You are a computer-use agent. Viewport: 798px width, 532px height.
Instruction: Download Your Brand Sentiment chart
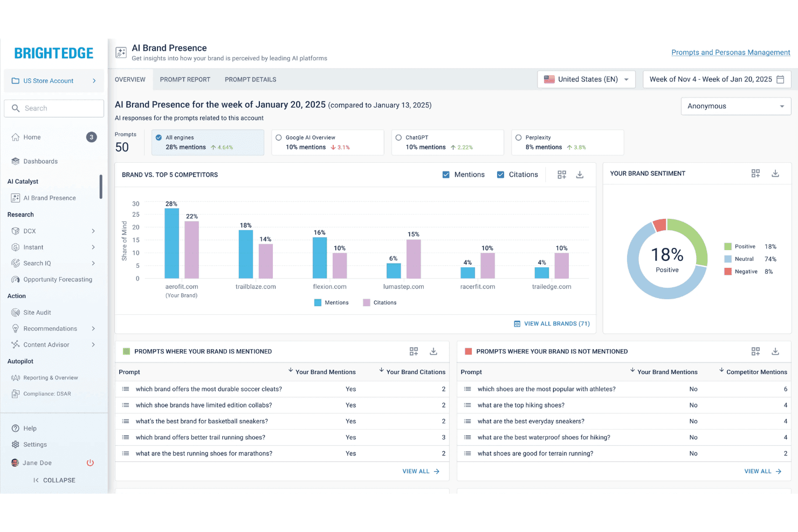775,173
